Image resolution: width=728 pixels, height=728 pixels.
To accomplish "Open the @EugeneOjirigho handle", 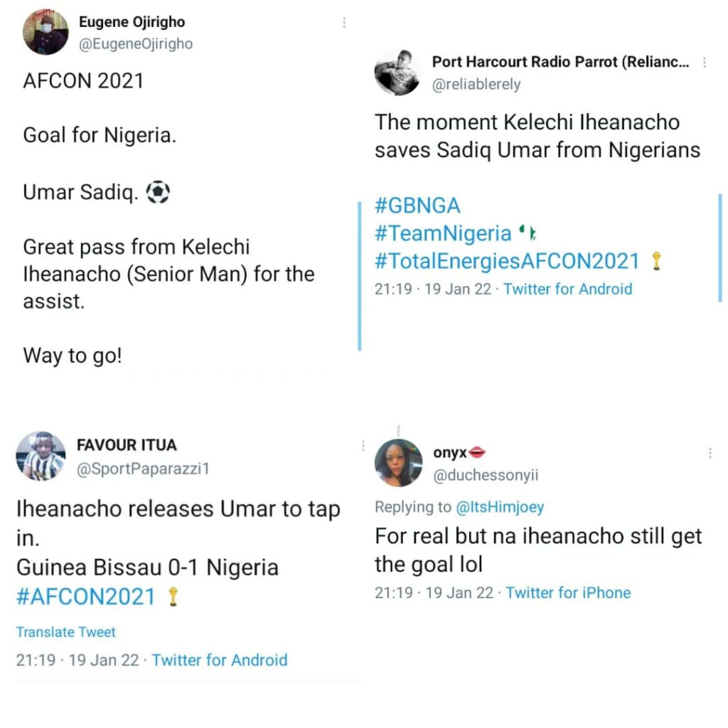I will (x=136, y=43).
